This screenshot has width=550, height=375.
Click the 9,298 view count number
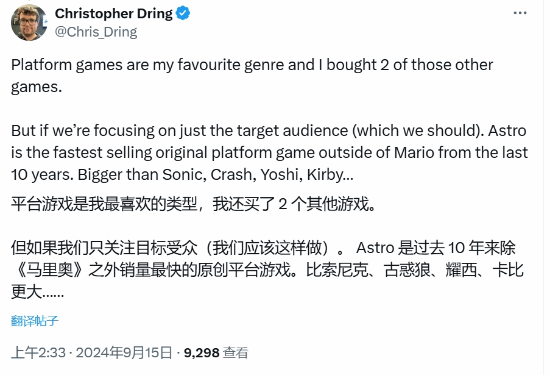pyautogui.click(x=202, y=353)
